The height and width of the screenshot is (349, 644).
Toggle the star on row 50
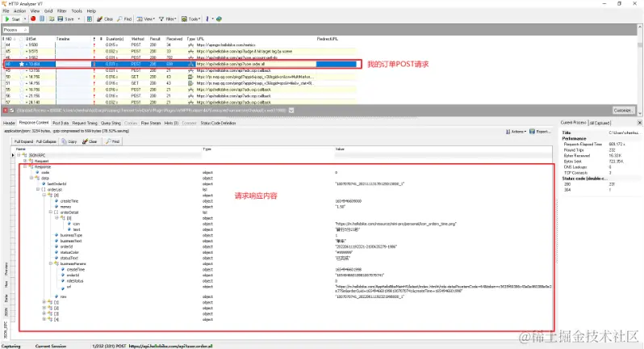(x=21, y=77)
